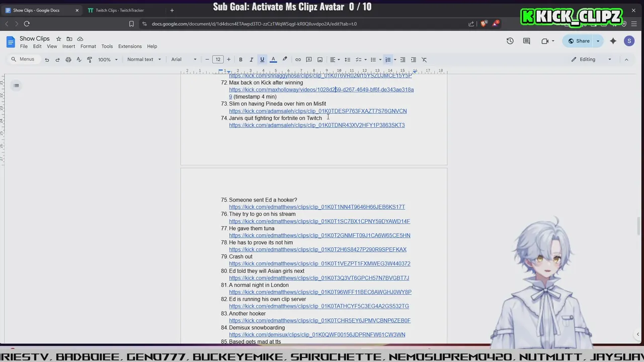Viewport: 644px width, 362px height.
Task: Click the Print icon
Action: pos(68,59)
